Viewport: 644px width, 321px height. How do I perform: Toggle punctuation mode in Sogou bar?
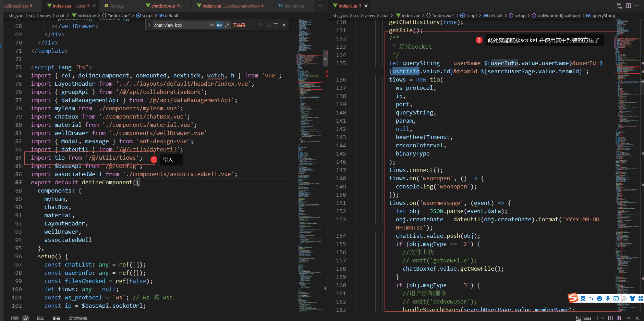tap(591, 298)
